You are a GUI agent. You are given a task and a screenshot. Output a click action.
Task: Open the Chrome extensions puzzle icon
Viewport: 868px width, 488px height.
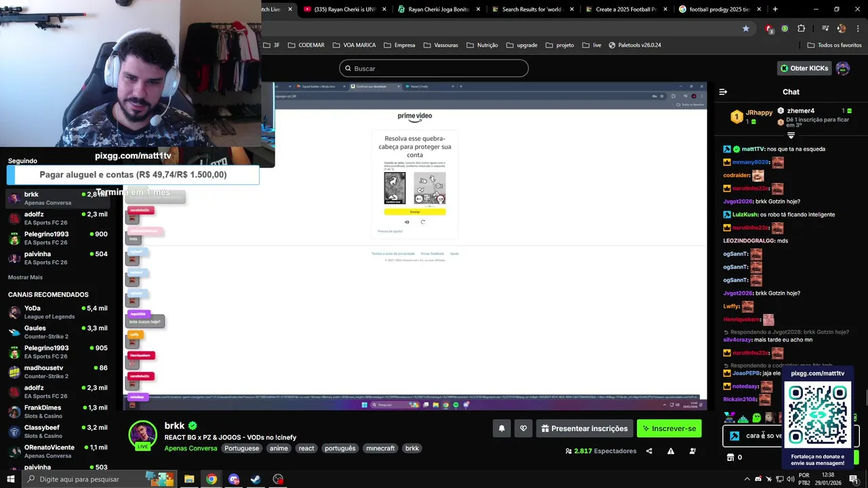802,28
